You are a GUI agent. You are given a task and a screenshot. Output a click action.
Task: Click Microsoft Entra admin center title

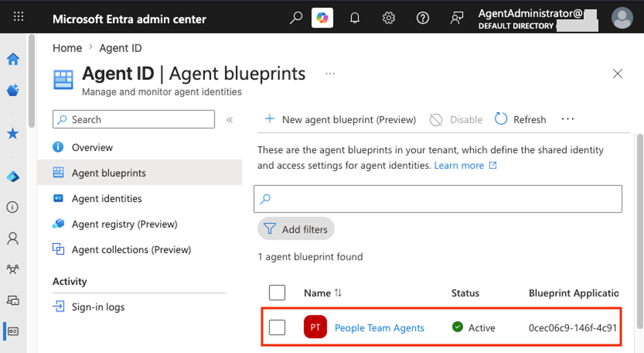click(x=129, y=19)
